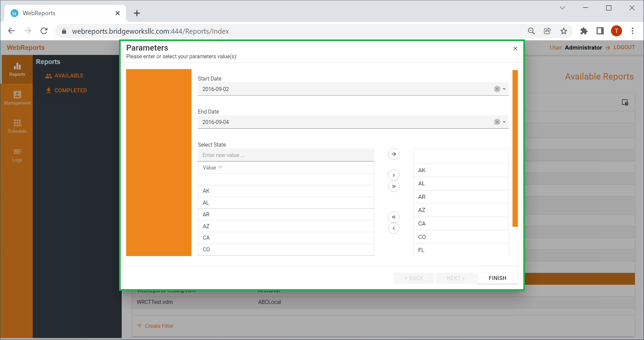This screenshot has height=340, width=644.
Task: Open the Logs sidebar section
Action: (17, 155)
